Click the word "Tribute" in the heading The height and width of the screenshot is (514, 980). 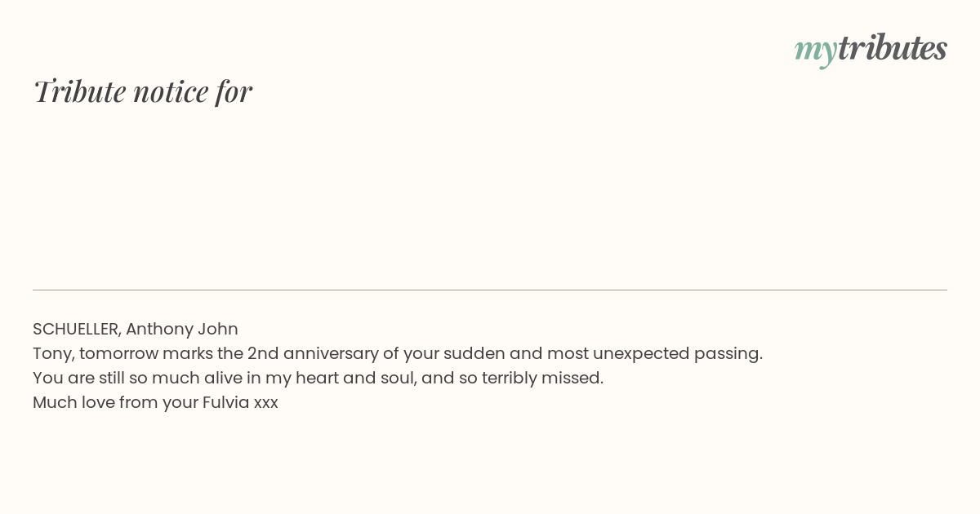(79, 91)
